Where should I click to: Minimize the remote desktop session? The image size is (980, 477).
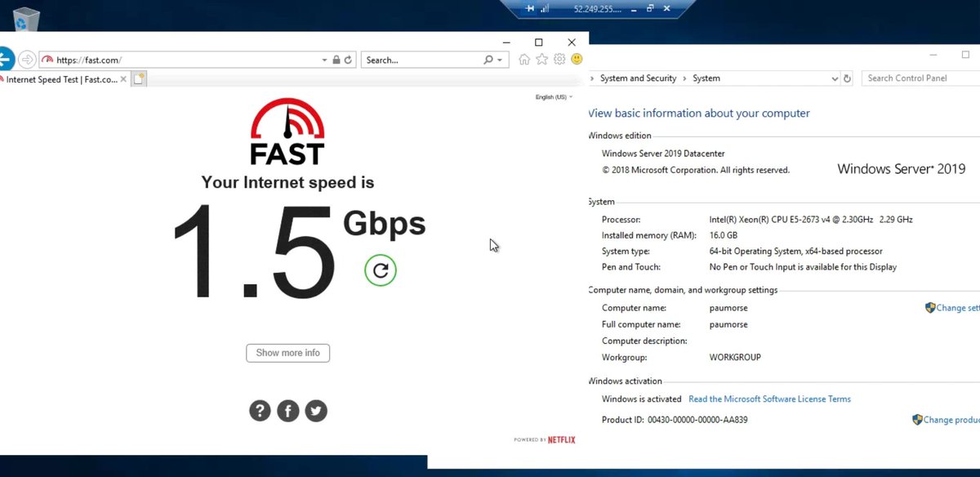[635, 8]
